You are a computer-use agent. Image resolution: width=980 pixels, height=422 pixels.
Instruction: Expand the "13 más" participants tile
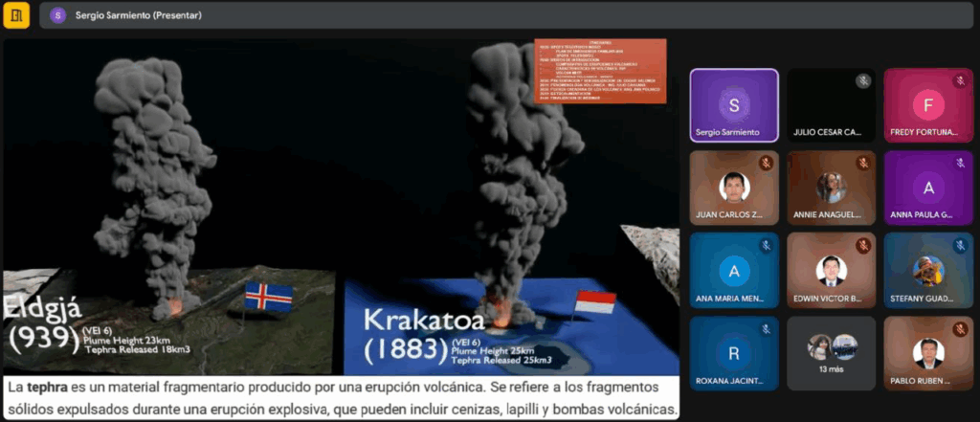[x=831, y=353]
